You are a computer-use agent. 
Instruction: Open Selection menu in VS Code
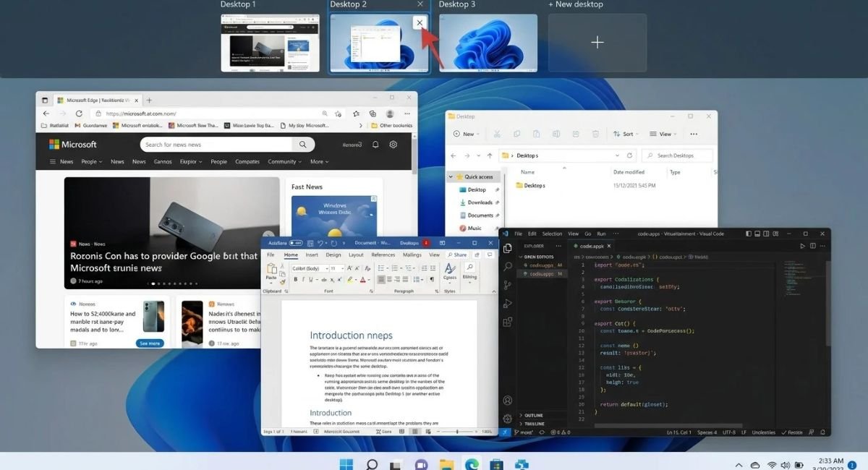pyautogui.click(x=552, y=234)
